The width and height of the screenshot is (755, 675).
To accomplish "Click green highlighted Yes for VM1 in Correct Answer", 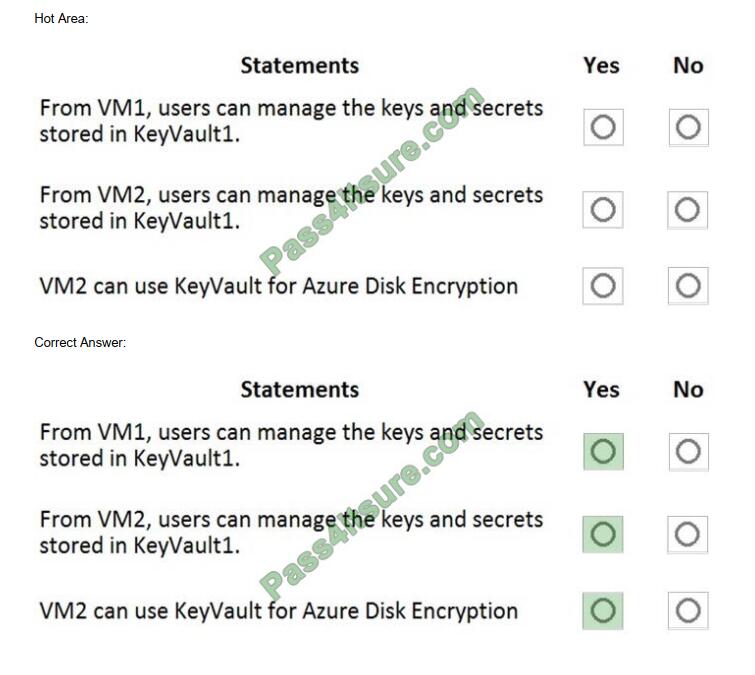I will pos(603,452).
